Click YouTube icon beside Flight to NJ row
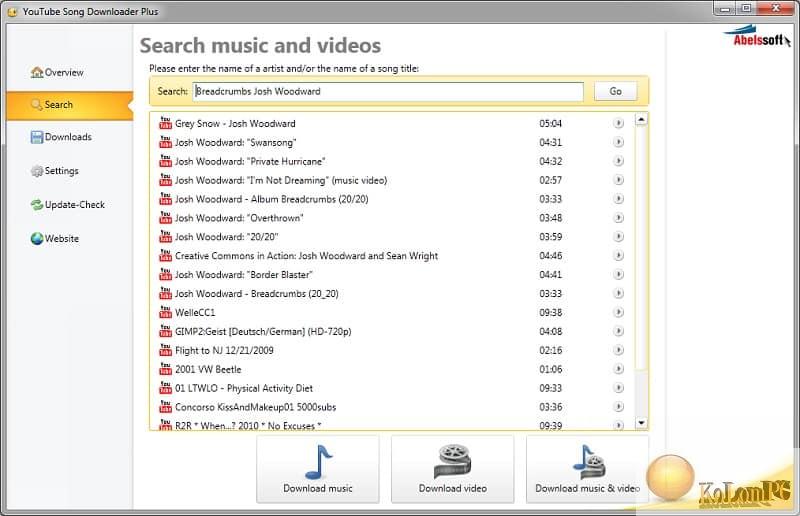Viewport: 800px width, 516px height. pos(165,350)
